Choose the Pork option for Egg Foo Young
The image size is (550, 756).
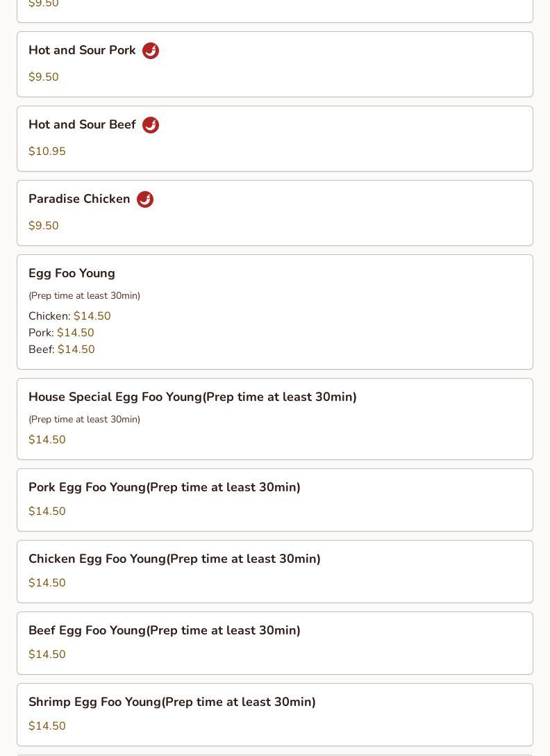pos(61,333)
